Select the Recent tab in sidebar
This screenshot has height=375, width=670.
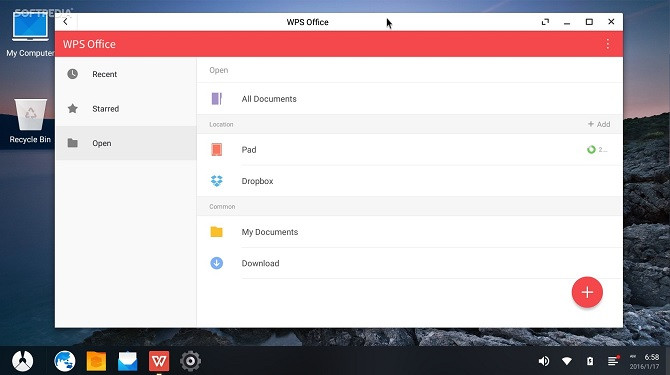click(126, 74)
